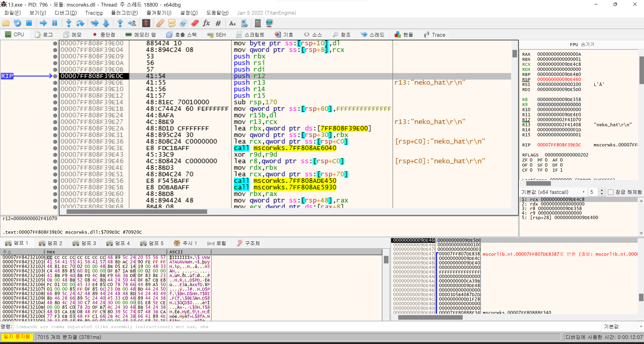
Task: Open string search with the Az icon
Action: [x=233, y=23]
